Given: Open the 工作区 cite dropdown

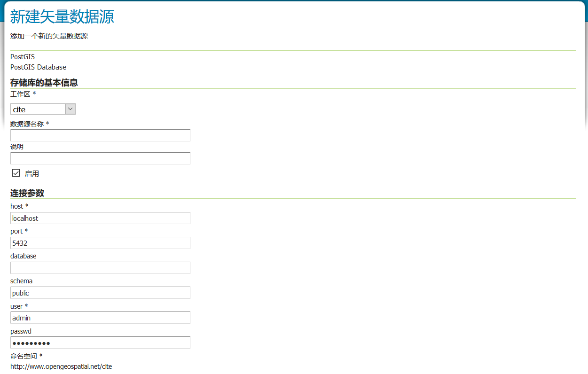Looking at the screenshot, I should click(43, 109).
